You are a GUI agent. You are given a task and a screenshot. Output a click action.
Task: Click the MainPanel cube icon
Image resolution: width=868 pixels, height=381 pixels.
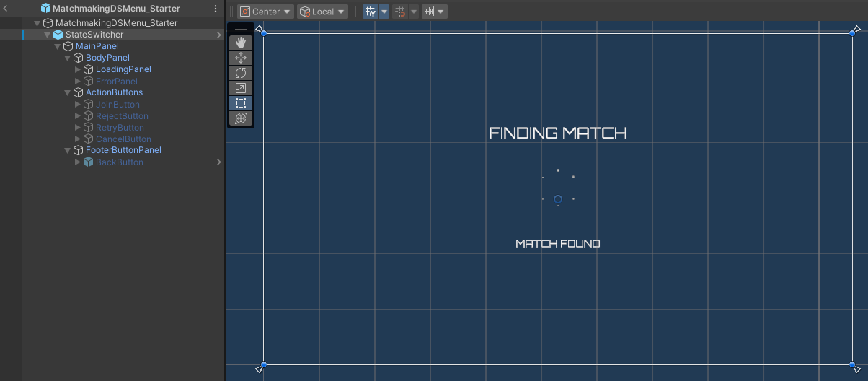(68, 46)
